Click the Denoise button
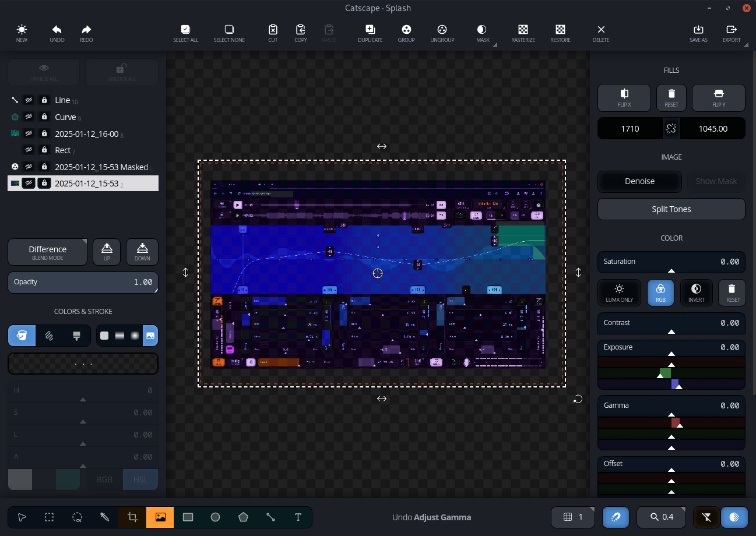The width and height of the screenshot is (756, 536). click(639, 181)
